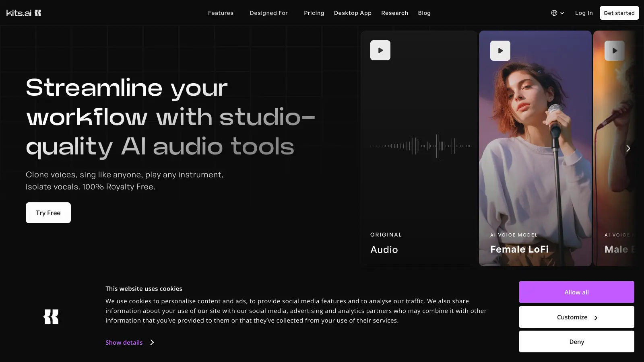Open language dropdown chevron
This screenshot has width=644, height=362.
[x=562, y=13]
